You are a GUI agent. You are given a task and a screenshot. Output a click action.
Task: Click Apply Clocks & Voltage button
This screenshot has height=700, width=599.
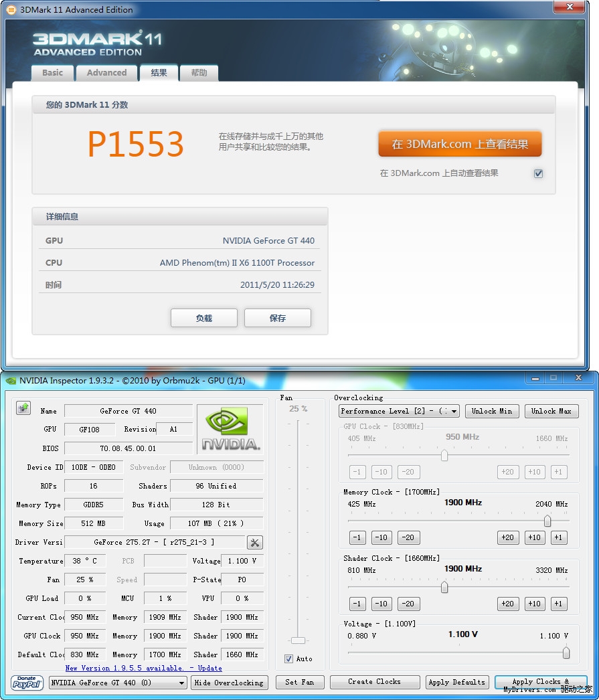541,682
